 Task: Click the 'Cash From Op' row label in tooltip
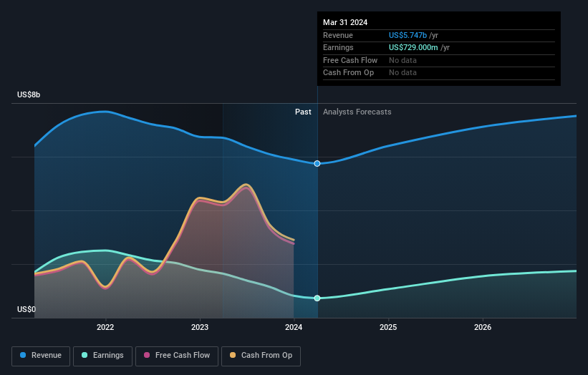tap(348, 73)
